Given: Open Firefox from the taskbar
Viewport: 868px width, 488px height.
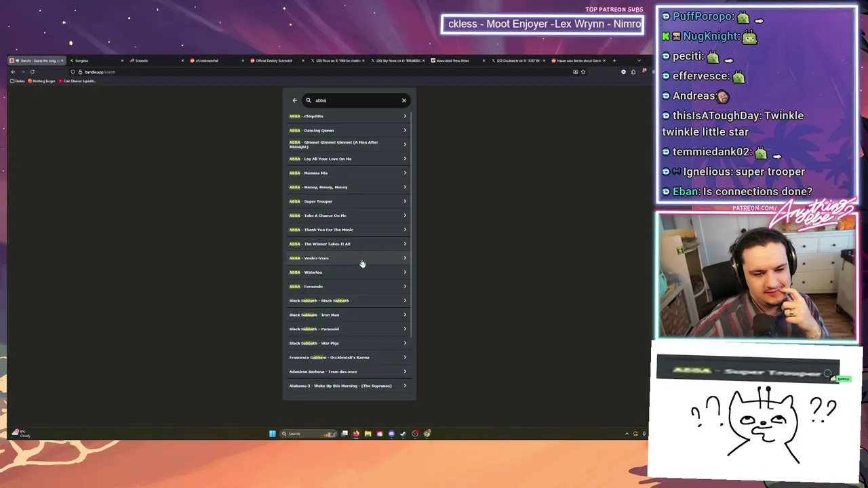Looking at the screenshot, I should 356,434.
